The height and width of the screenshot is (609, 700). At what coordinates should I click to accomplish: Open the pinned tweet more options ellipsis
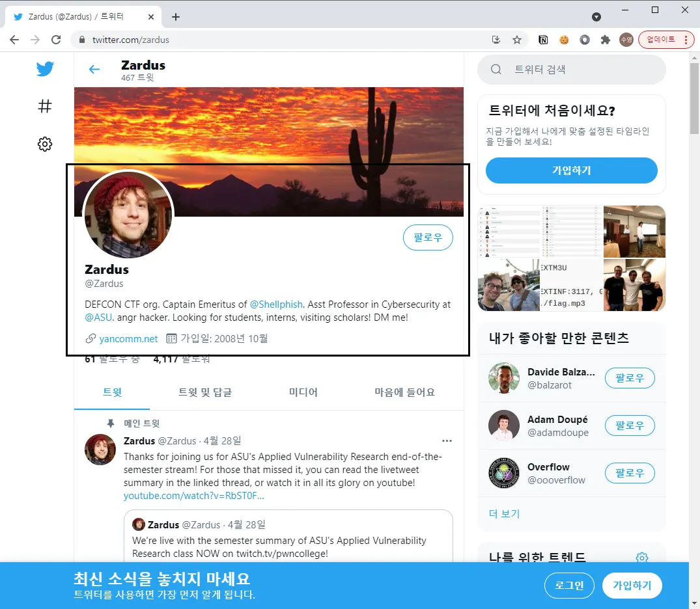[447, 440]
